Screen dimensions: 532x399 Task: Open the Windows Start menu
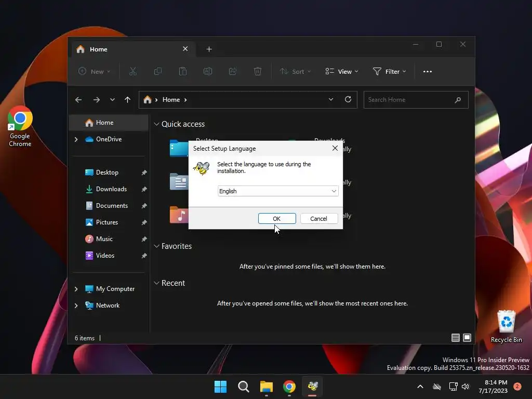click(220, 387)
